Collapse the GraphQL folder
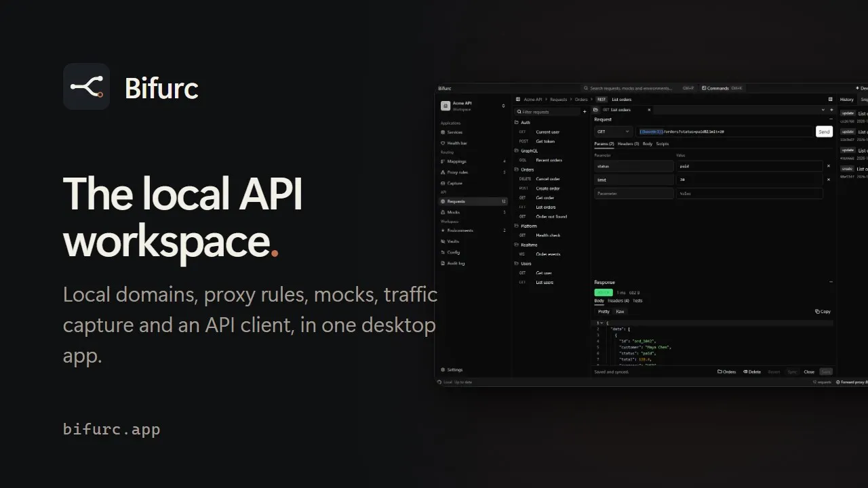 click(x=526, y=150)
